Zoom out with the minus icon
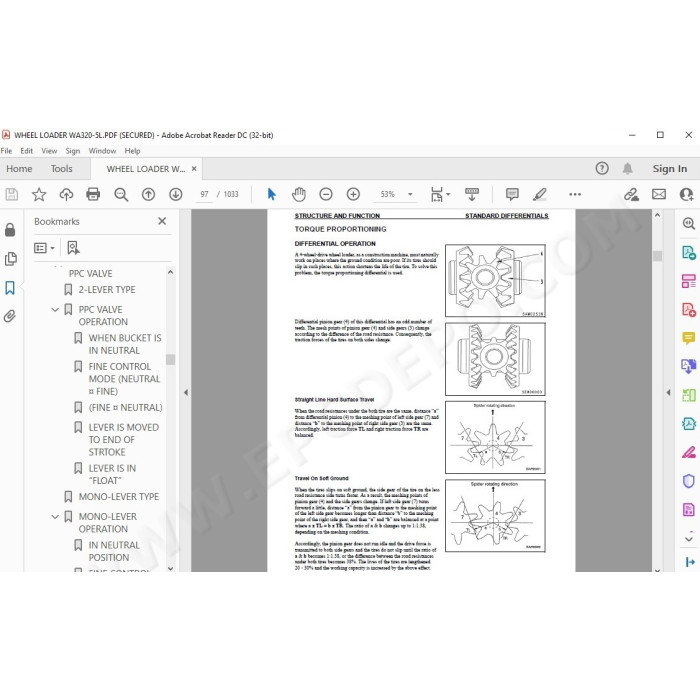The image size is (700, 700). [326, 194]
